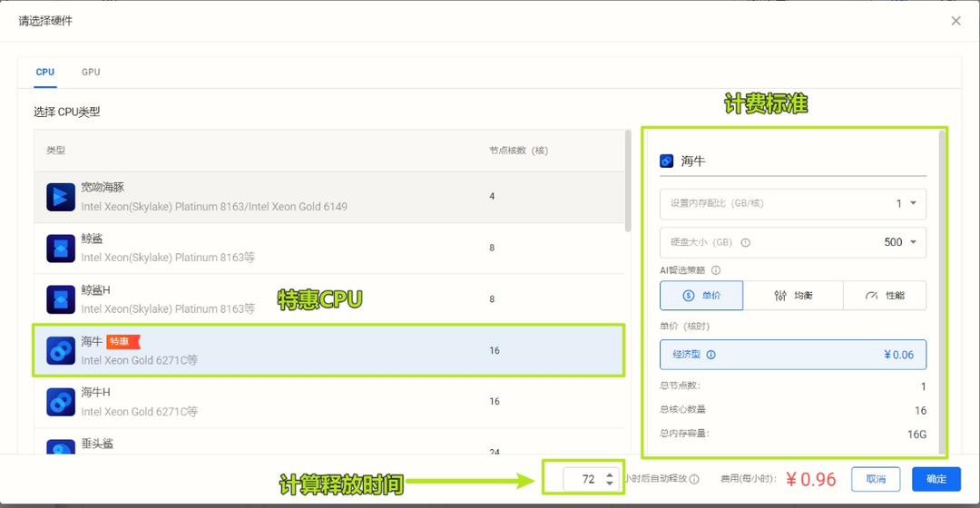Open the 设置内存配比 dropdown
This screenshot has width=980, height=508.
(x=793, y=204)
